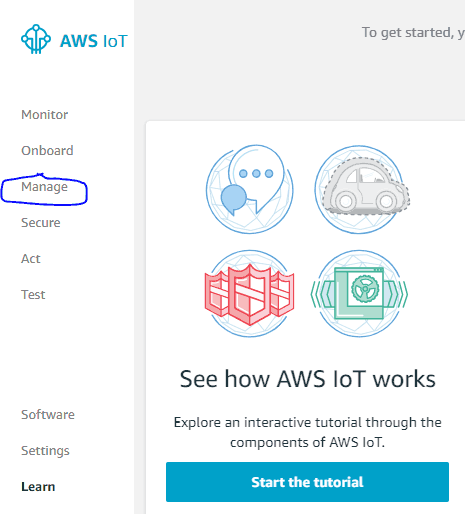Open the Monitor section in sidebar
Image resolution: width=465 pixels, height=514 pixels.
[44, 115]
